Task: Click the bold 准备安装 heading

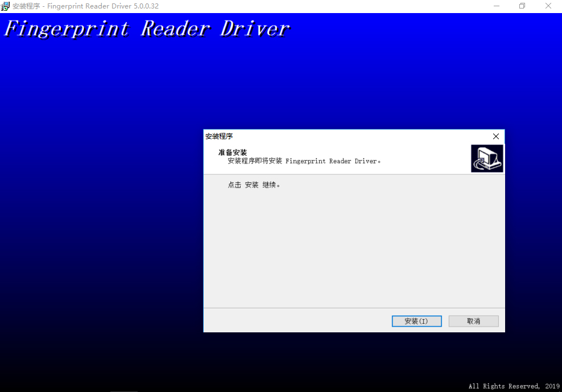Action: pyautogui.click(x=233, y=152)
